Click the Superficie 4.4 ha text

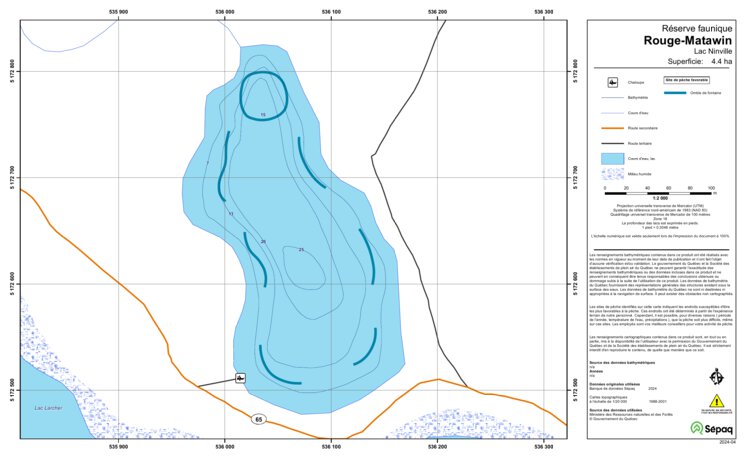700,61
